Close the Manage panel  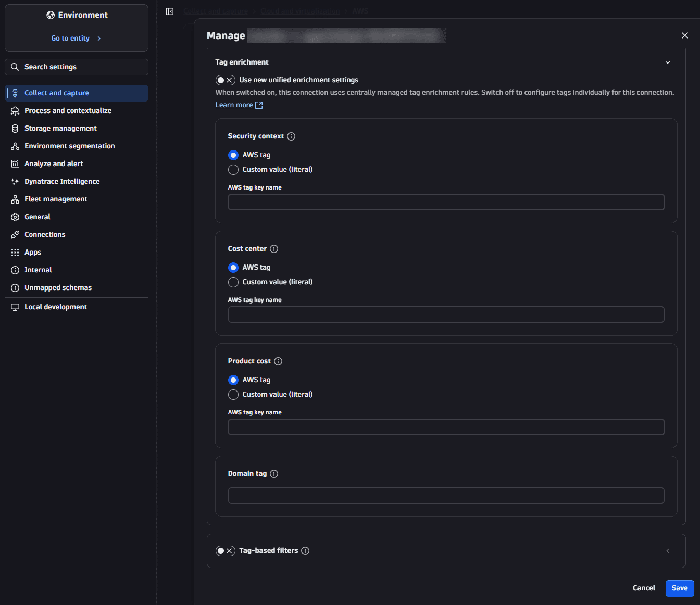pyautogui.click(x=685, y=35)
